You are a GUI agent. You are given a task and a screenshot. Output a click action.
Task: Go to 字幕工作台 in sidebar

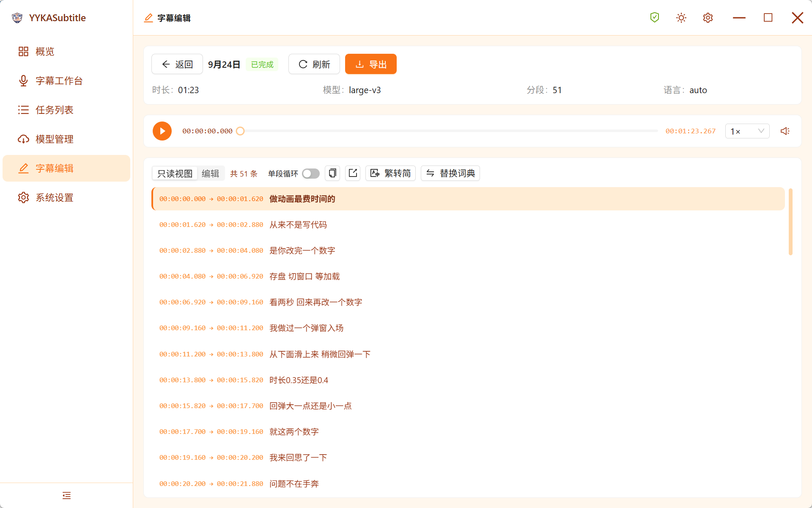(x=66, y=81)
